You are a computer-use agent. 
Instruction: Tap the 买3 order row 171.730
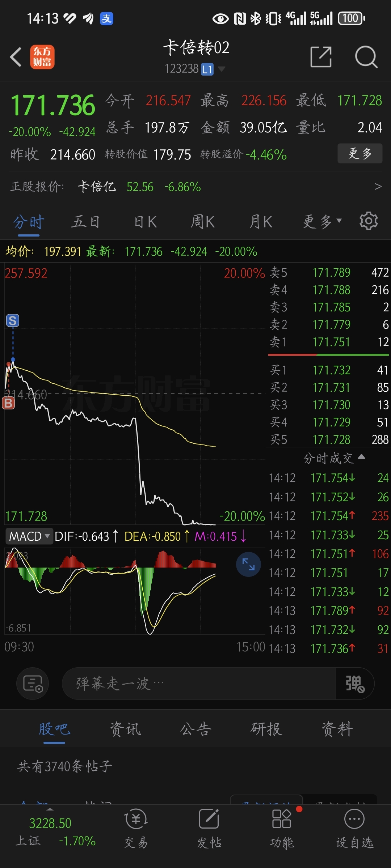point(329,405)
